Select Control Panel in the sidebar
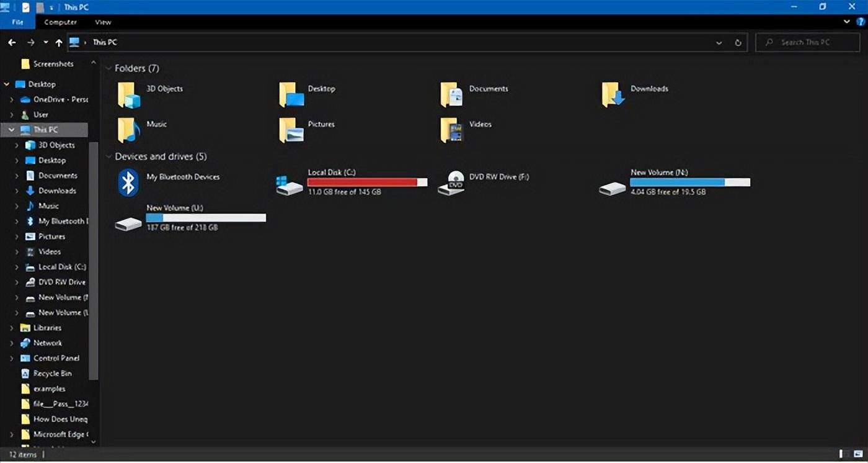868x463 pixels. pyautogui.click(x=50, y=358)
